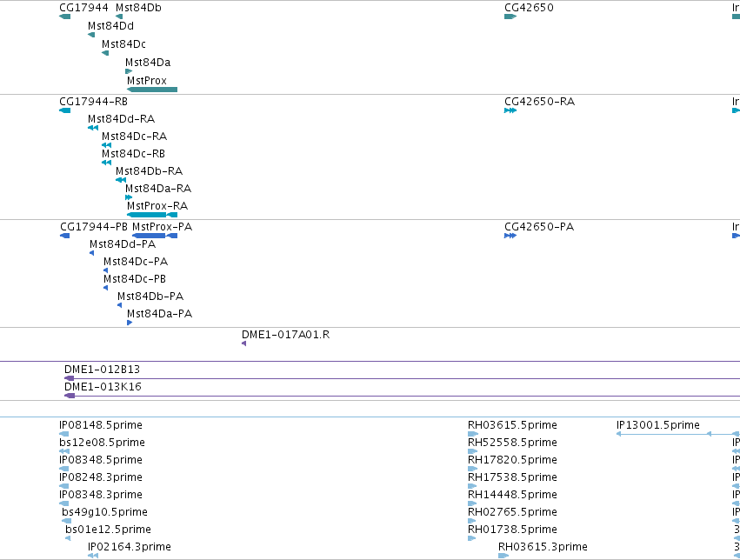740x560 pixels.
Task: Select the RH52558.5prime EST label
Action: point(512,443)
